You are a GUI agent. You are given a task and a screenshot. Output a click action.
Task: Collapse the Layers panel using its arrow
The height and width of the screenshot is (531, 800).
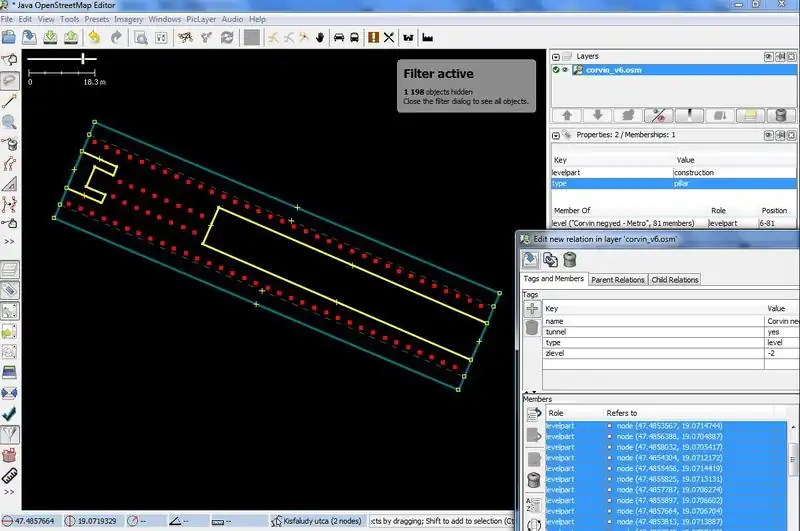555,56
